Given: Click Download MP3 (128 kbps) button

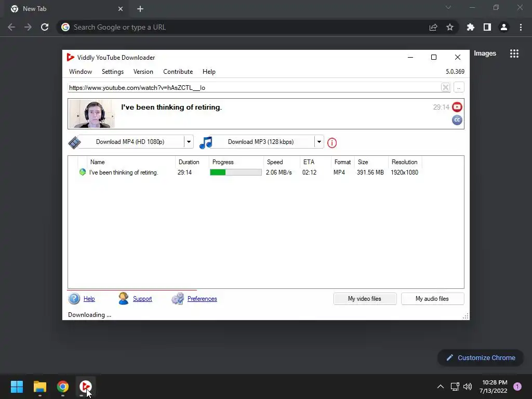Looking at the screenshot, I should click(x=261, y=142).
